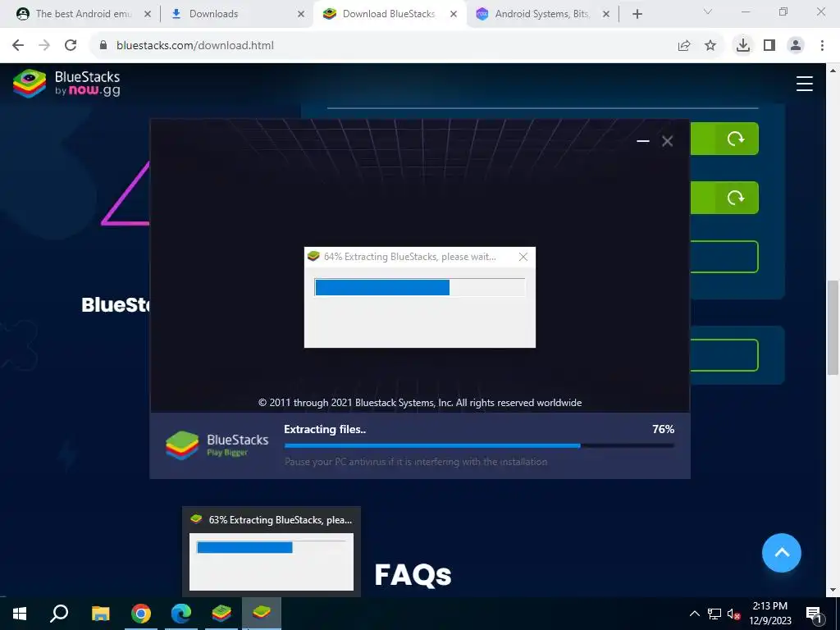
Task: Click the first BlueStacks taskbar icon
Action: (221, 614)
